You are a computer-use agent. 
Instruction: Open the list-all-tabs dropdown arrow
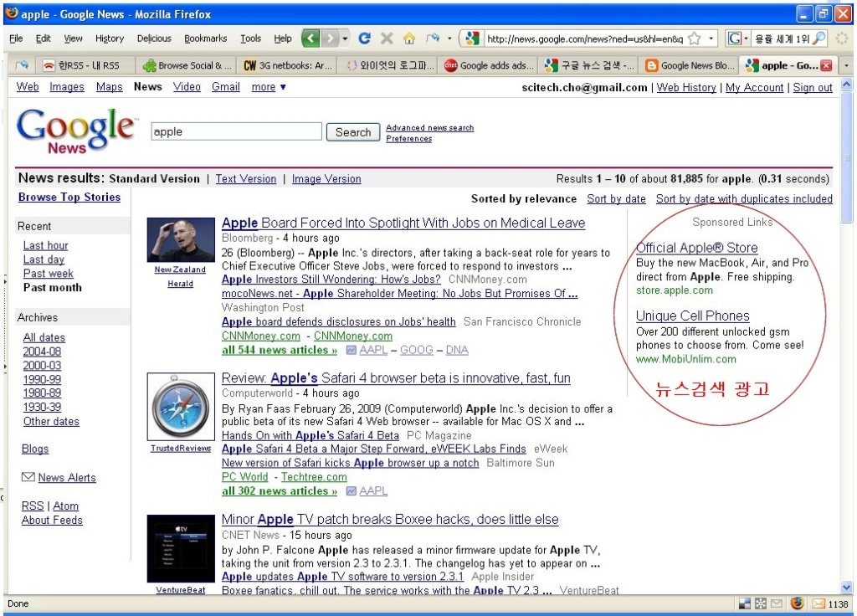pos(846,65)
